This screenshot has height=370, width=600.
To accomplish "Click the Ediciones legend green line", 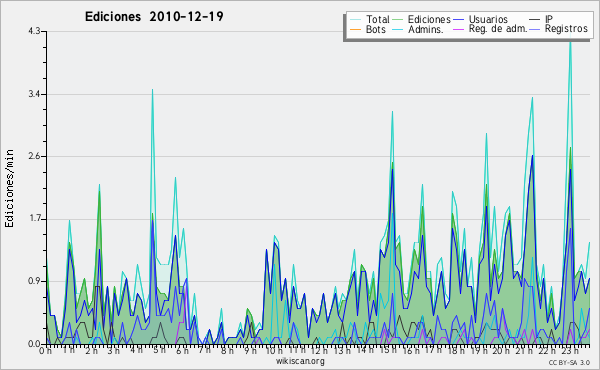I will pos(398,20).
